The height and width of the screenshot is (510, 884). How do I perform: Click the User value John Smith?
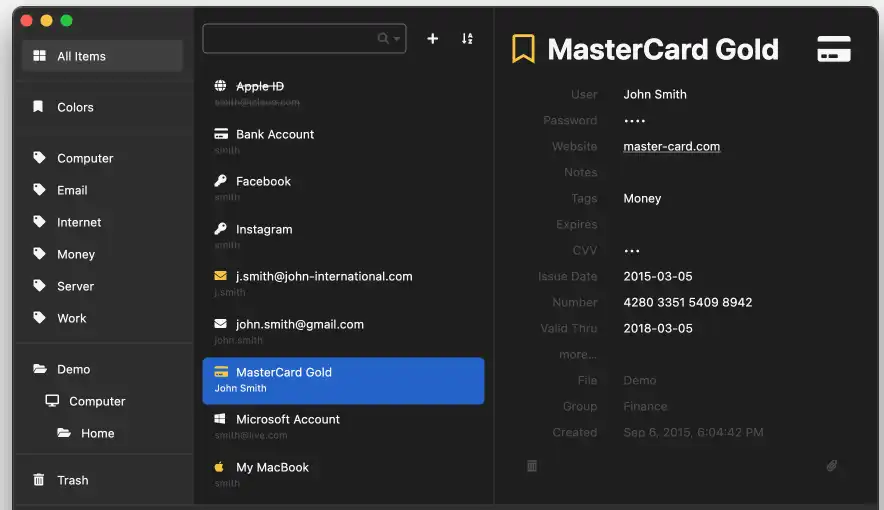click(655, 94)
